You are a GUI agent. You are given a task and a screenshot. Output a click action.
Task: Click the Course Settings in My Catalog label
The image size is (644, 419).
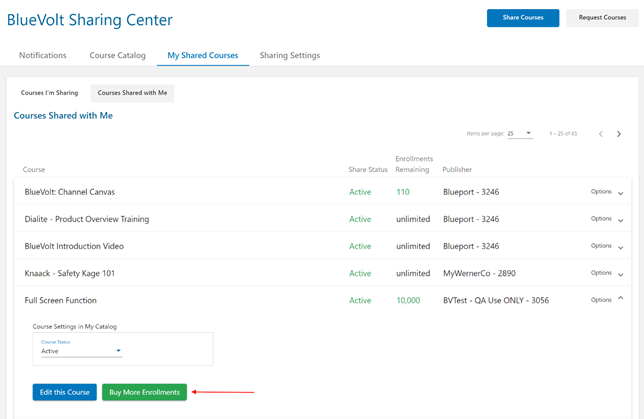(75, 327)
